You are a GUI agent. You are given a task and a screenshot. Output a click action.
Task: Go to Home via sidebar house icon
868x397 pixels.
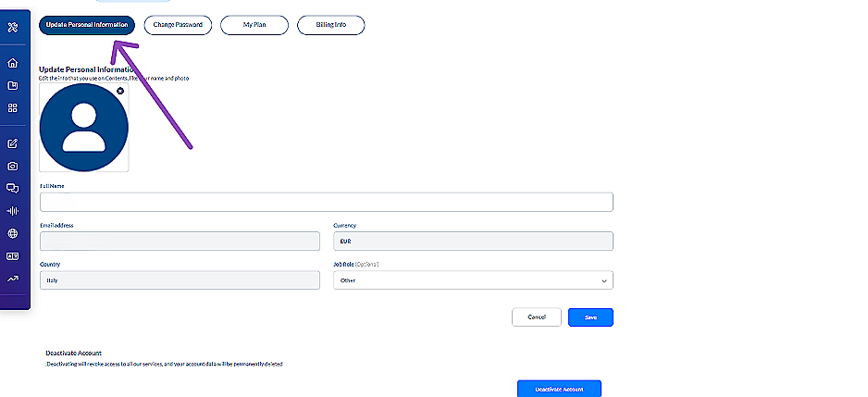(x=13, y=64)
